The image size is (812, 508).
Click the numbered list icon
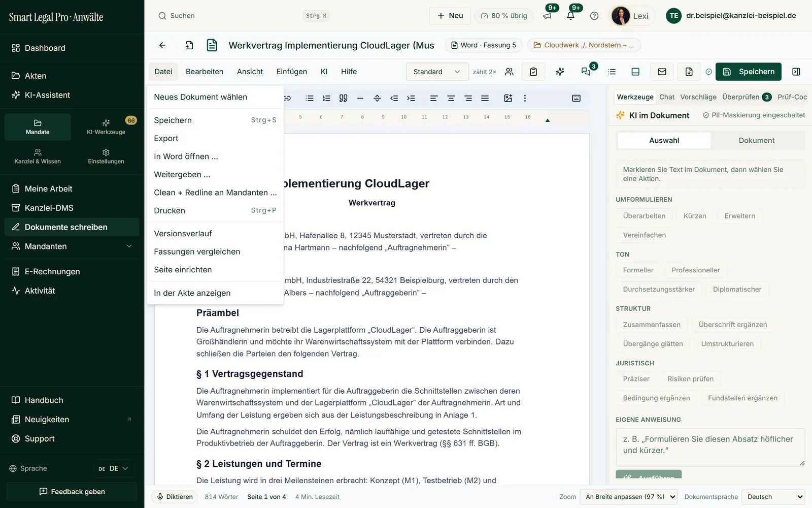[326, 98]
